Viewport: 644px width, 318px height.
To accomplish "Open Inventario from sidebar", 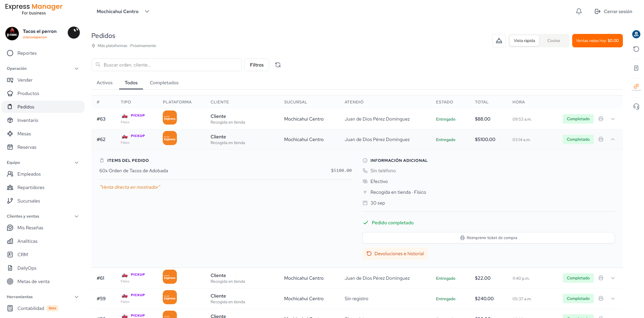I will tap(43, 120).
